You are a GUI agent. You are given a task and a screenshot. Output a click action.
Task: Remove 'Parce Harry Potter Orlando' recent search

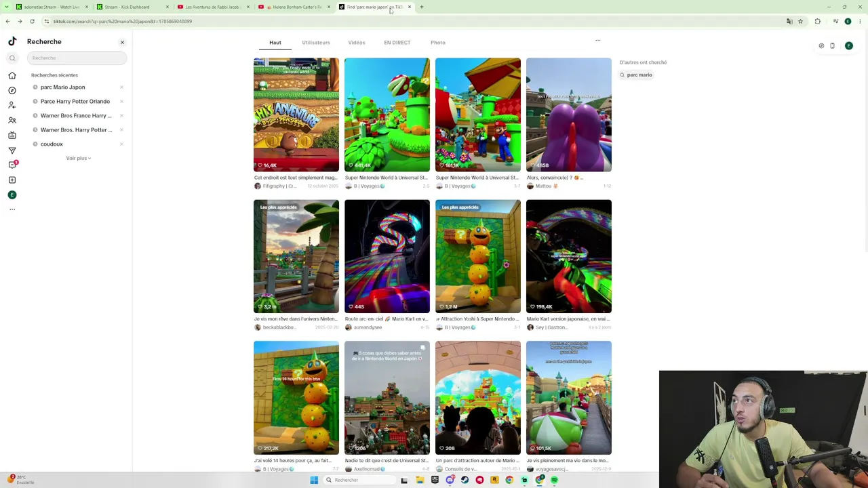pos(121,101)
